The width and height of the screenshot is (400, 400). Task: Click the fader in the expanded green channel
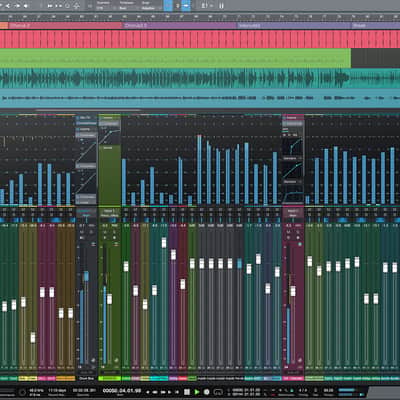click(109, 299)
